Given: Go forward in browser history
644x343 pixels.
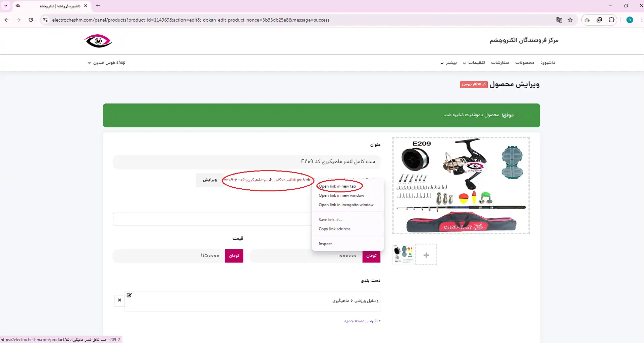Looking at the screenshot, I should tap(19, 20).
